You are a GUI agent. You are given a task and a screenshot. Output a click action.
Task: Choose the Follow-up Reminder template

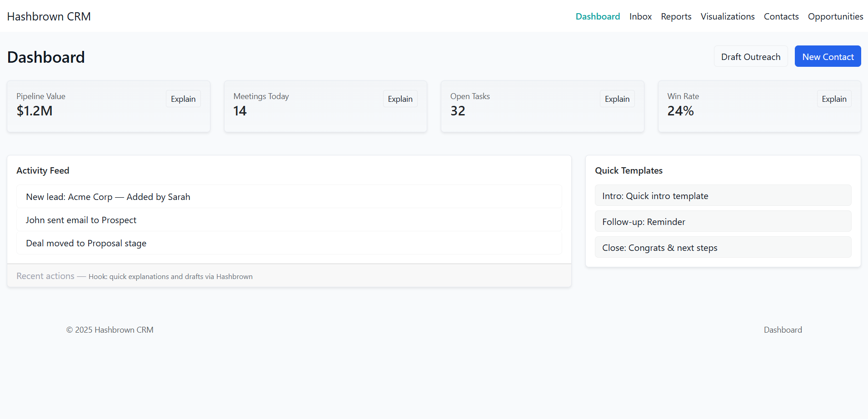pyautogui.click(x=723, y=221)
